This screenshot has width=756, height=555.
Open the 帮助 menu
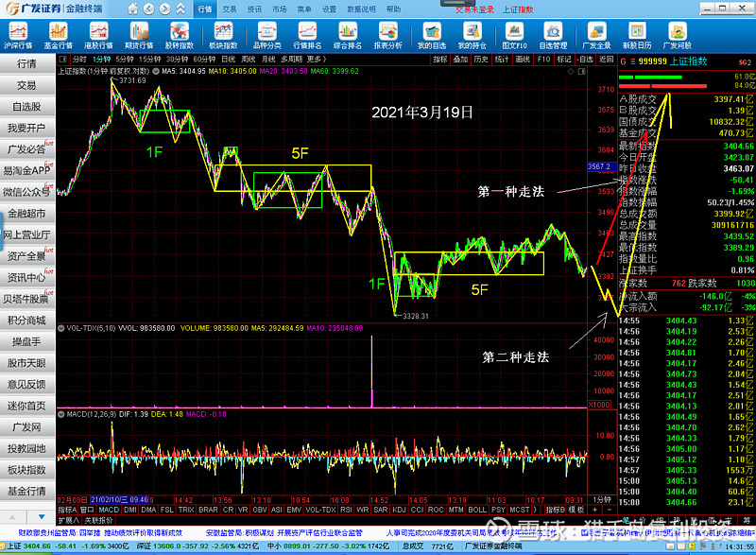pos(393,9)
